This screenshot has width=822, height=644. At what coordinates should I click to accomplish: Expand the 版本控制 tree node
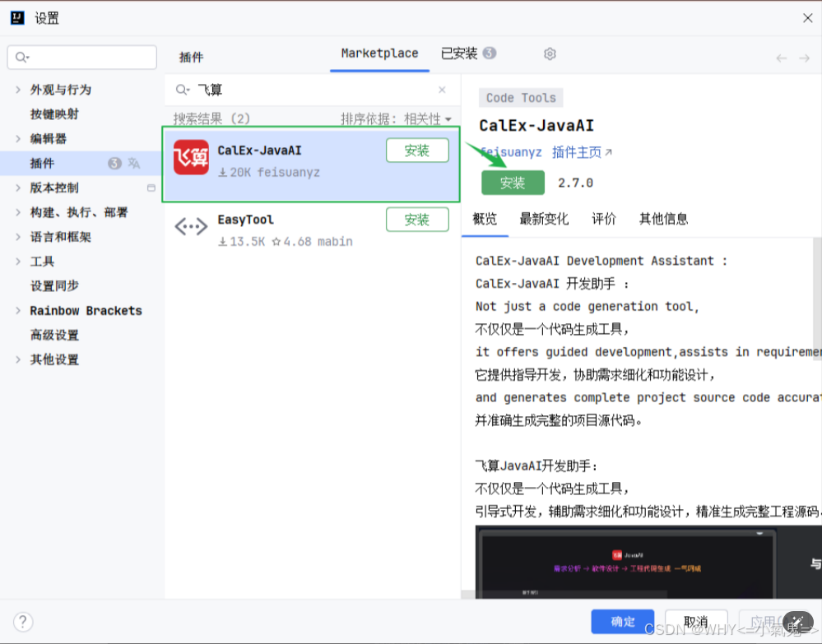(x=18, y=188)
